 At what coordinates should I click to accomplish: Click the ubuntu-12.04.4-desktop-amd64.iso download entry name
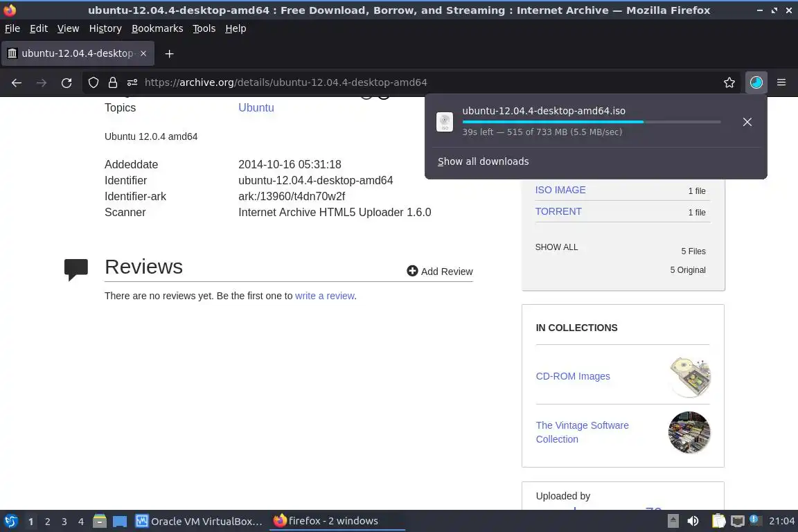(x=544, y=110)
